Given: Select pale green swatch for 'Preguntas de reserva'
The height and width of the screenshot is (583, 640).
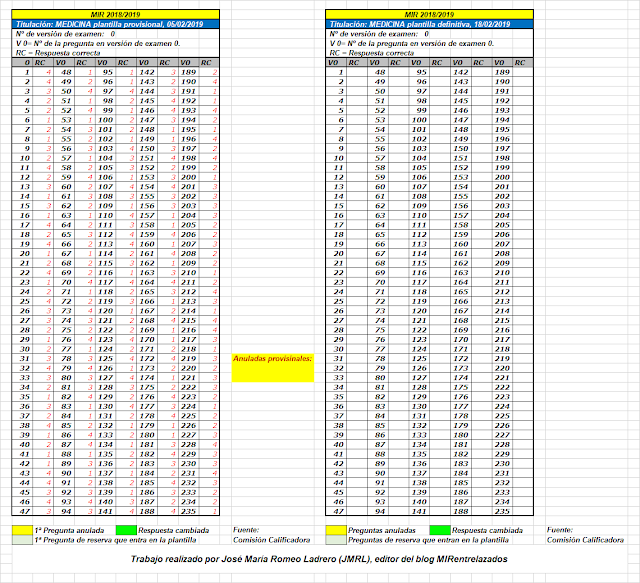Looking at the screenshot, I should pos(336,540).
